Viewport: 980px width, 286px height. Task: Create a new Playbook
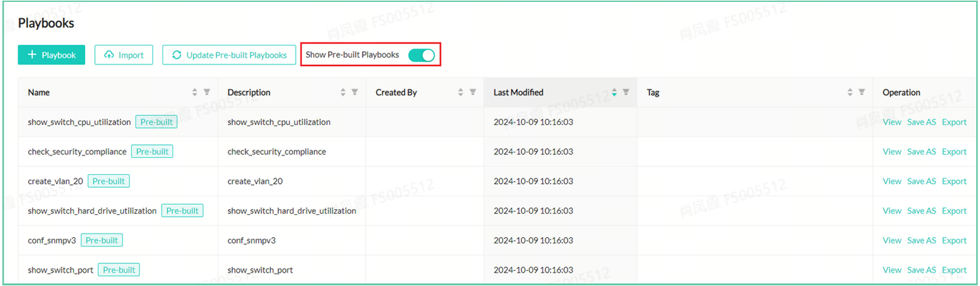click(x=51, y=55)
